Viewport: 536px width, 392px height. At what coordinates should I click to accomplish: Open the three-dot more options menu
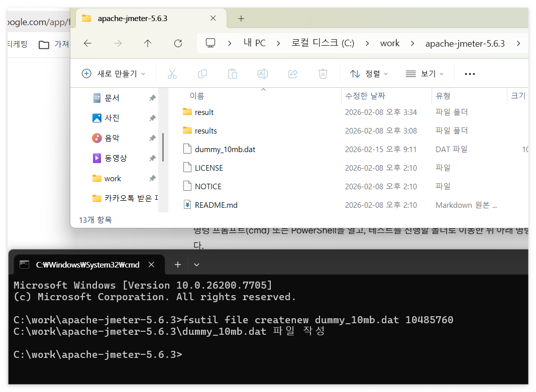[x=470, y=74]
